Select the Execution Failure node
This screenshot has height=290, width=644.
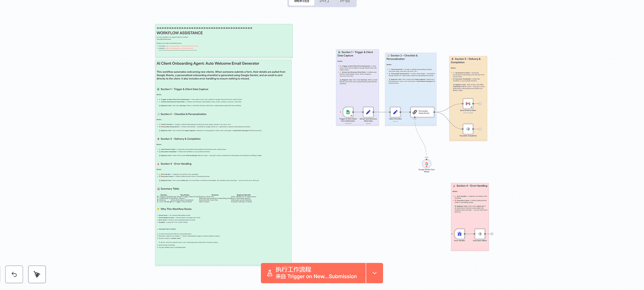click(x=480, y=234)
